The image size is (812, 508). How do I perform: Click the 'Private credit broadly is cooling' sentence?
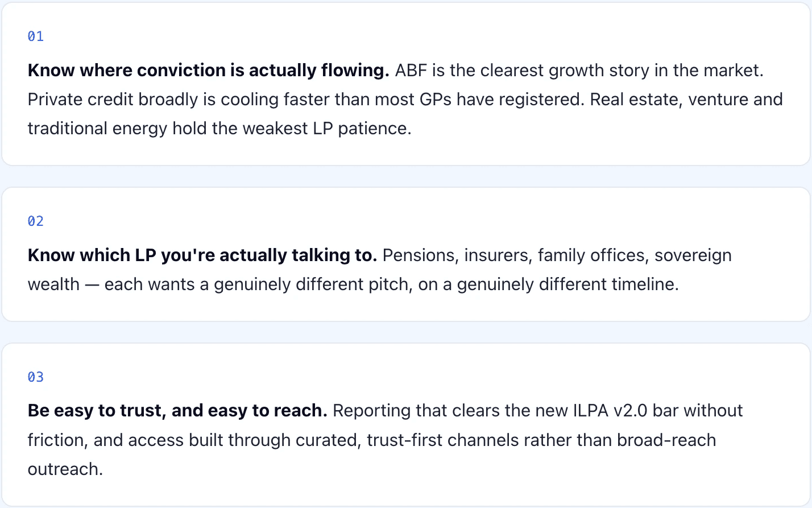pyautogui.click(x=306, y=100)
